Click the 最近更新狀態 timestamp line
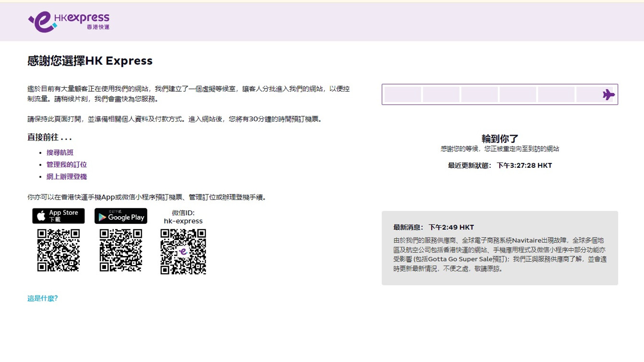Screen dimensions: 644x362 tap(500, 165)
